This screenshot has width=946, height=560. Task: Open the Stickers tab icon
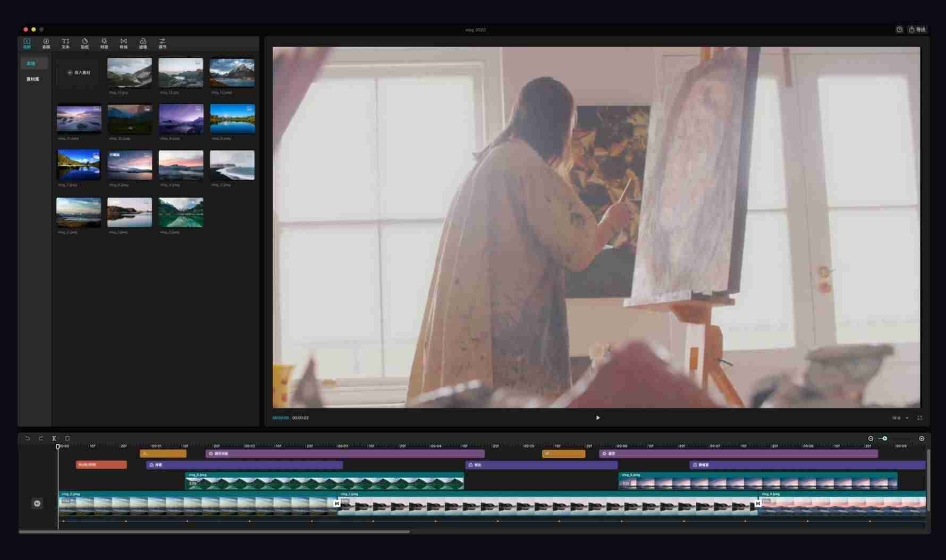(85, 44)
